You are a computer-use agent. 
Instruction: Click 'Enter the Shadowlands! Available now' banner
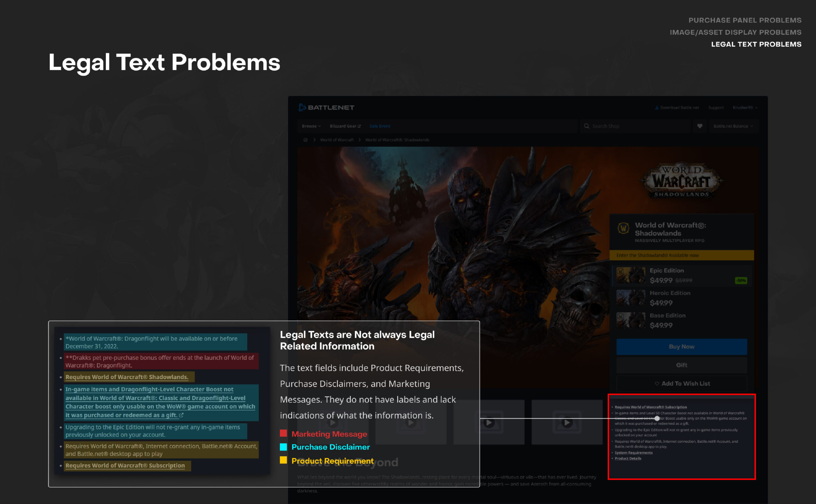681,255
